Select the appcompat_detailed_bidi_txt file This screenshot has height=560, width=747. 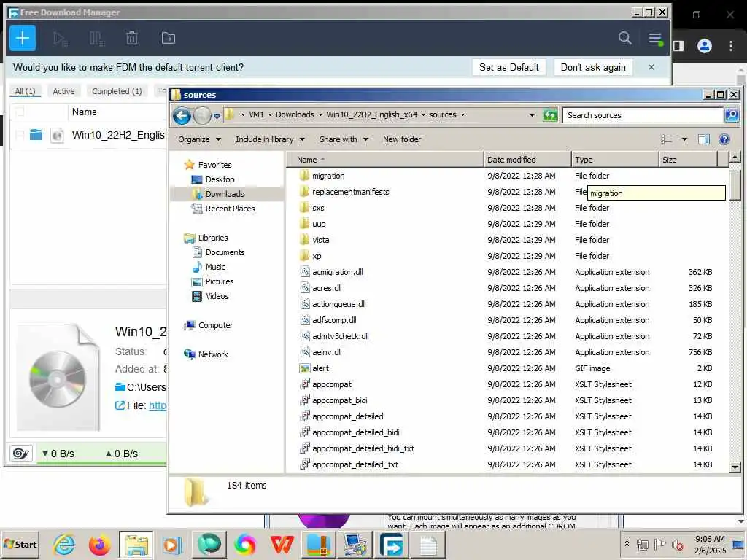[363, 448]
